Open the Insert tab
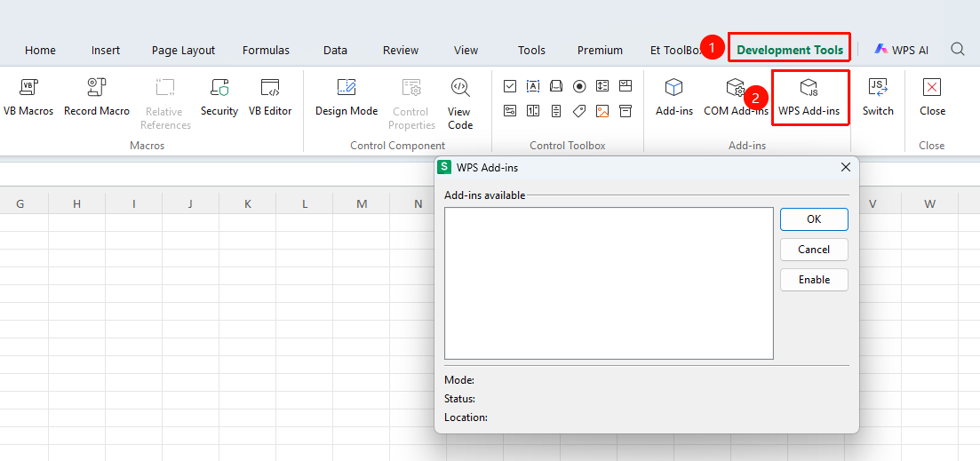The width and height of the screenshot is (980, 461). [106, 51]
